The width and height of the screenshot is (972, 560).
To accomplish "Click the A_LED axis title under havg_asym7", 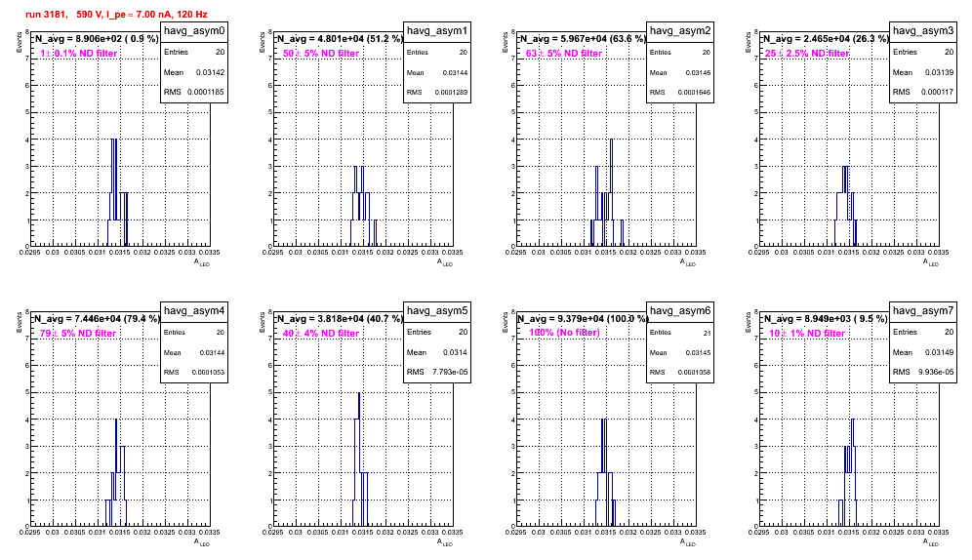I will [931, 542].
